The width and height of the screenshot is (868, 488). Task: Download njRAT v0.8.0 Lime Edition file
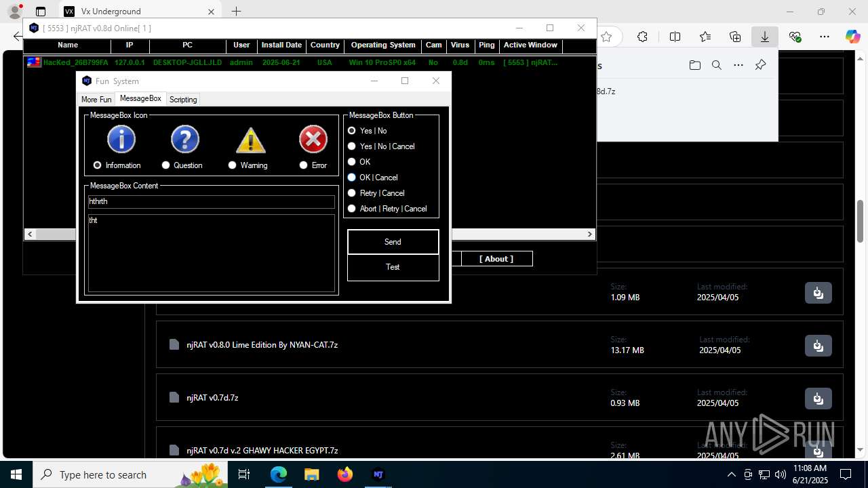pyautogui.click(x=818, y=346)
